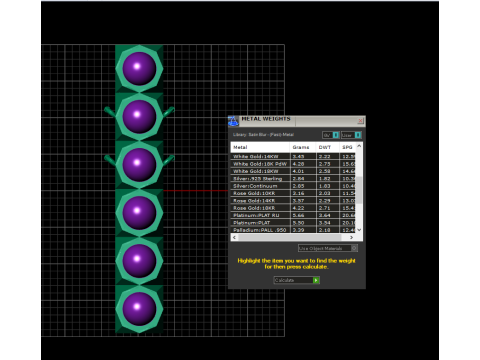This screenshot has height=360, width=480.
Task: Click the green Calculate arrow icon
Action: tap(316, 280)
